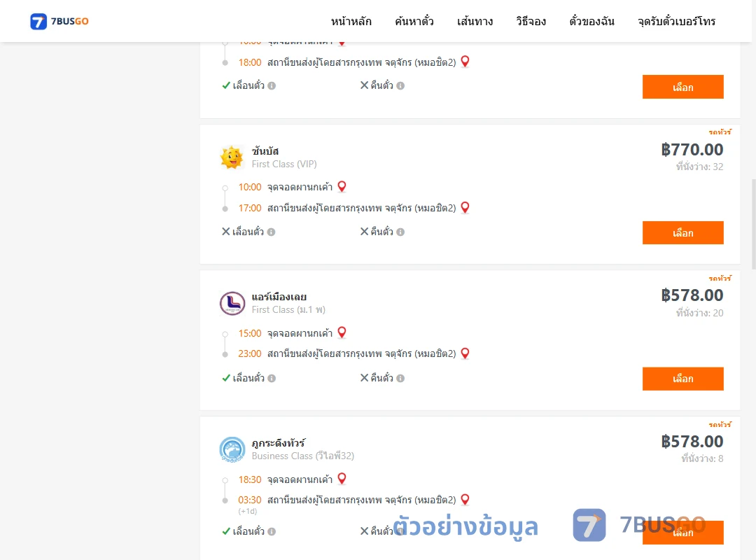Click the ซันบัส operator name
756x560 pixels.
[265, 151]
